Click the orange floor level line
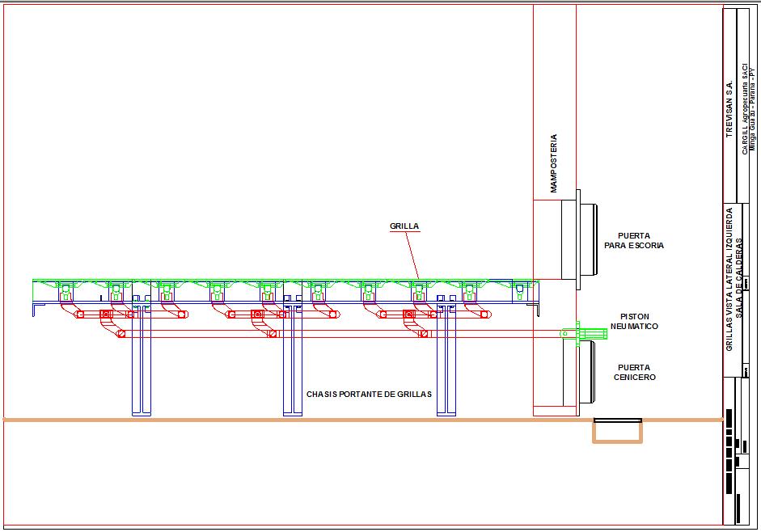Screen dimensions: 761x532 click(363, 420)
